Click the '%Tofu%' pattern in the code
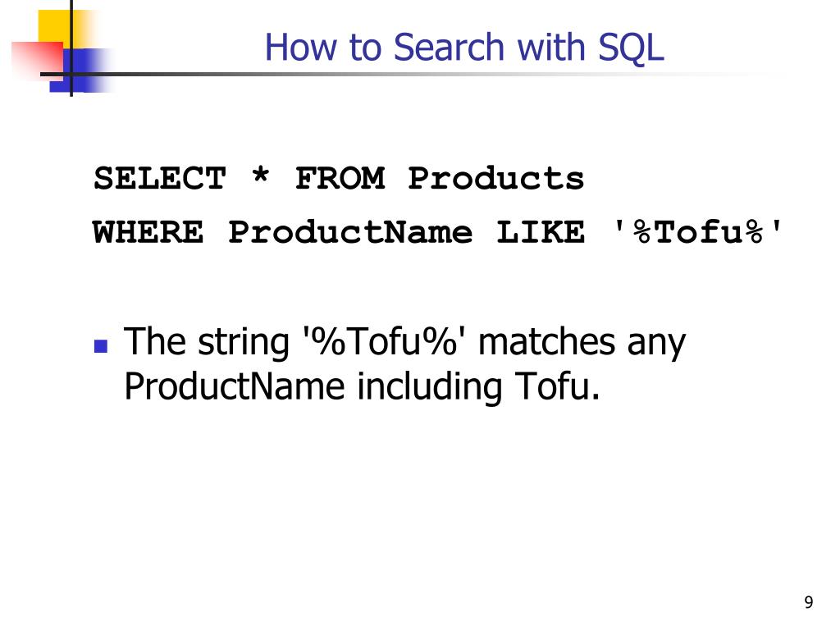The image size is (840, 630). [x=697, y=232]
